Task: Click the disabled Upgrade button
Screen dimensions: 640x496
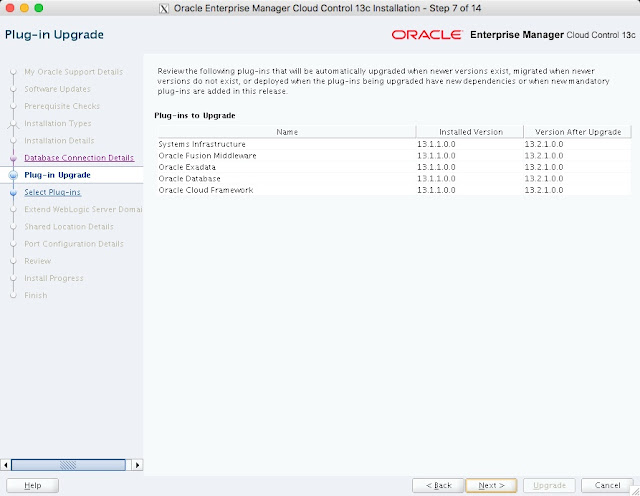Action: [x=549, y=485]
